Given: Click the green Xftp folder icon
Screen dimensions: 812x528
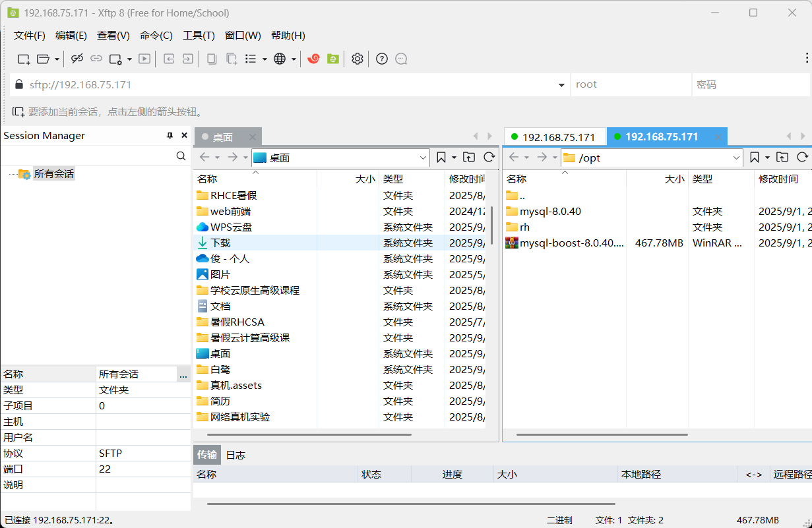Looking at the screenshot, I should click(333, 59).
